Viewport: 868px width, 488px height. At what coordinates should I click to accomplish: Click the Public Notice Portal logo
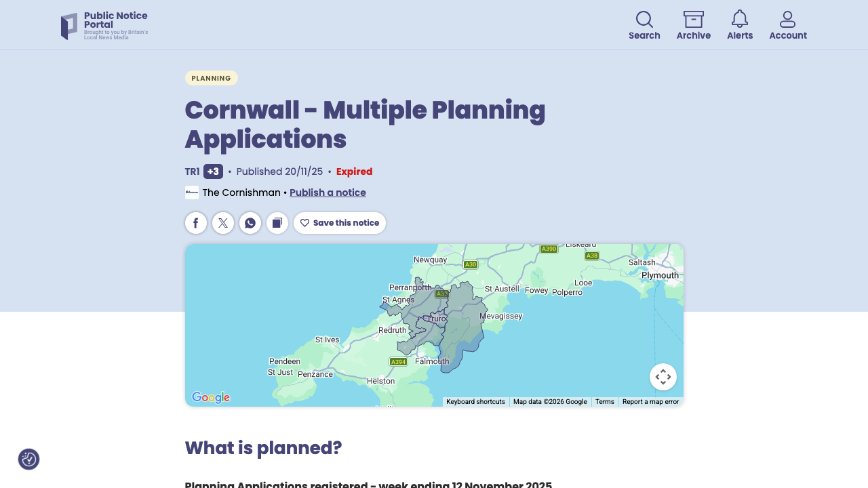click(x=104, y=25)
